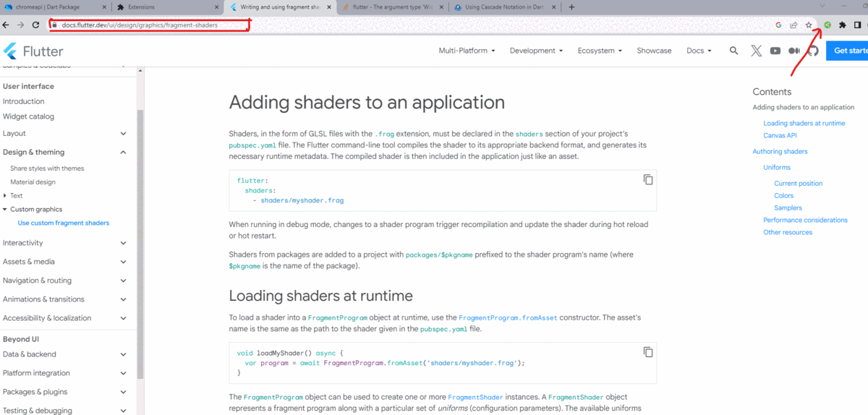868x415 pixels.
Task: Expand the Text tree item
Action: pyautogui.click(x=5, y=195)
